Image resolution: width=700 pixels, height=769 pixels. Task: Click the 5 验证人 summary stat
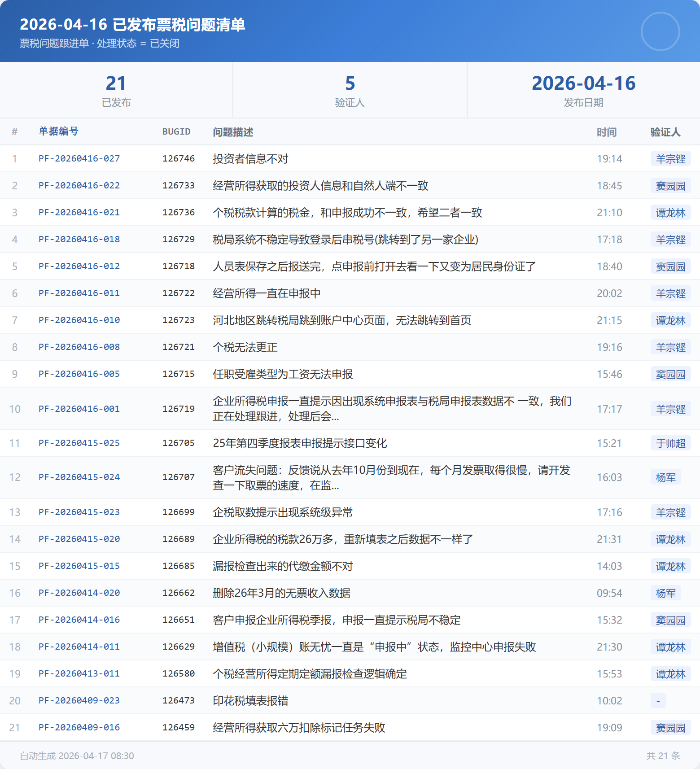tap(350, 90)
